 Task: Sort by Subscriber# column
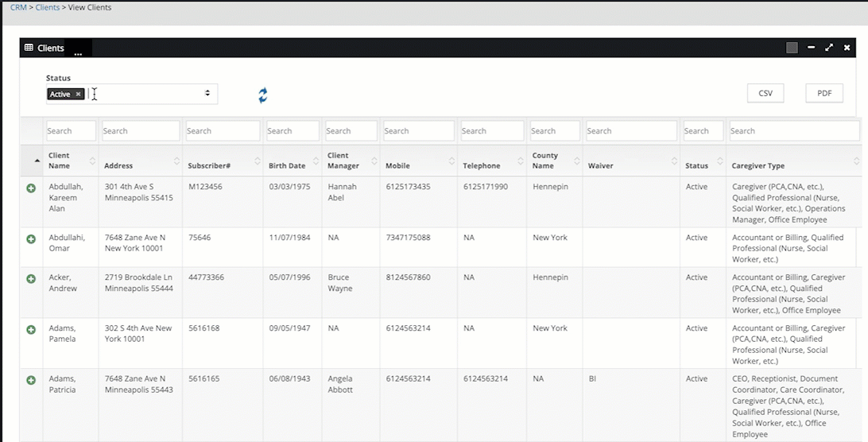click(223, 161)
